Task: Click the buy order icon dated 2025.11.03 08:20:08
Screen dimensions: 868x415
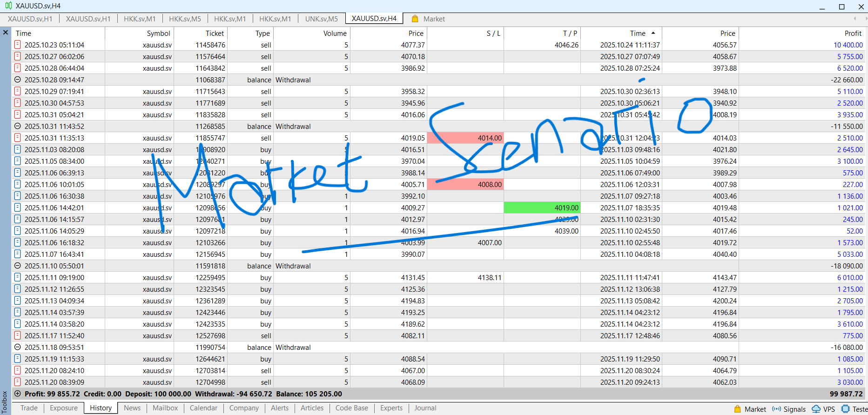Action: click(x=18, y=149)
